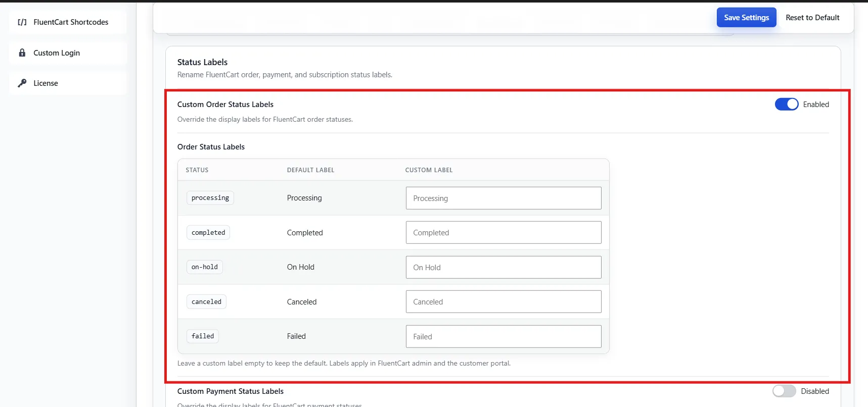Screen dimensions: 868x407
Task: Open the License menu item
Action: tap(68, 83)
